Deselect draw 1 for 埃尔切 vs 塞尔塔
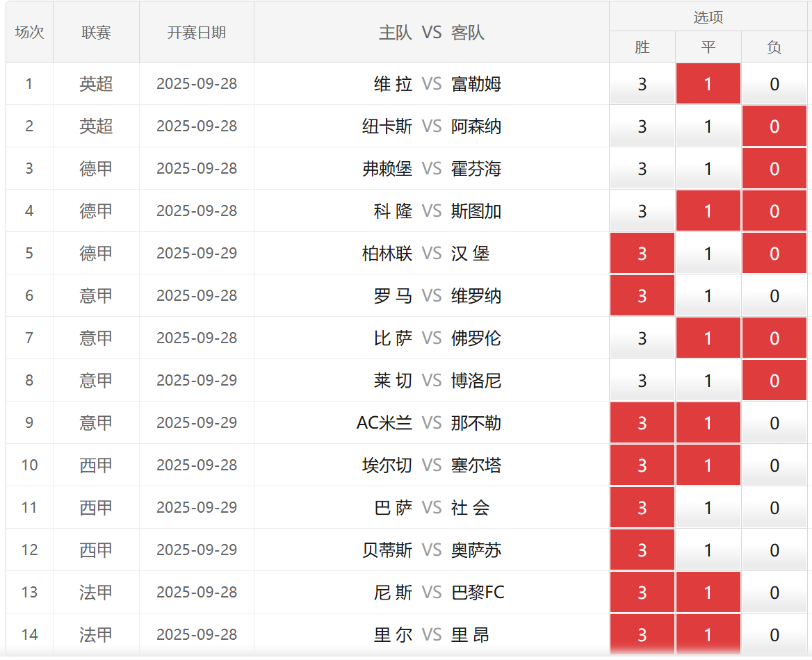812x660 pixels. 708,465
